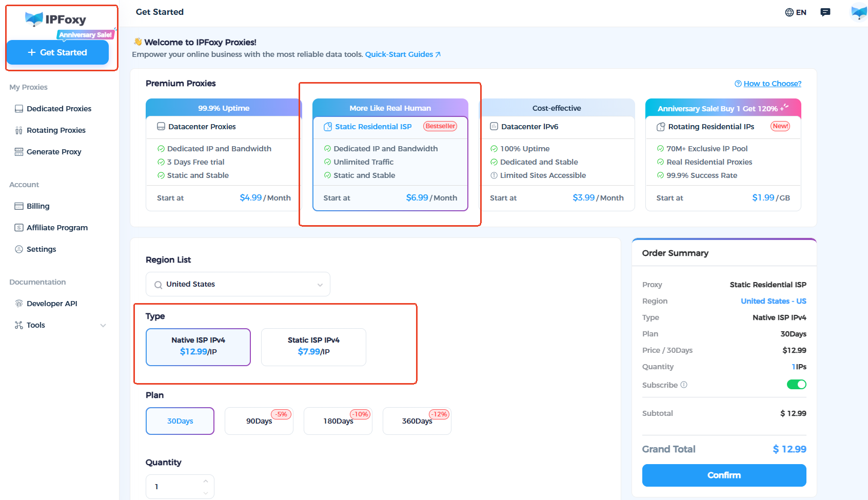Image resolution: width=868 pixels, height=500 pixels.
Task: Go to Generate Proxy
Action: pyautogui.click(x=54, y=152)
